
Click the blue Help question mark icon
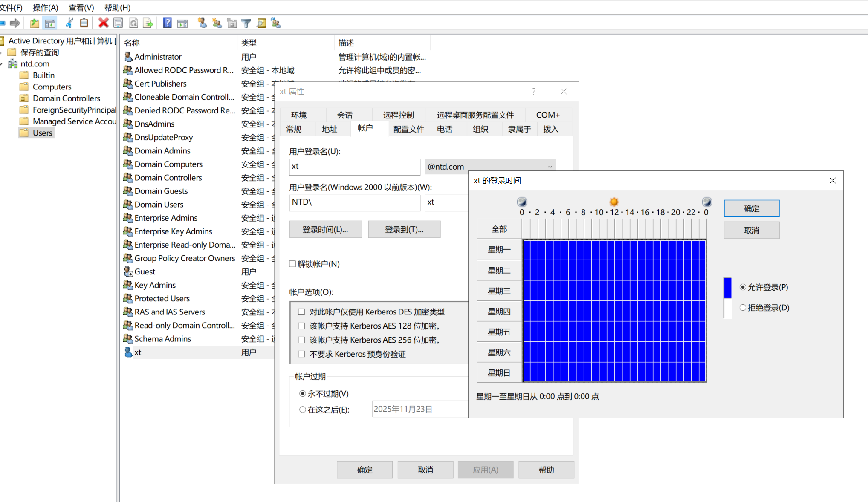[168, 23]
